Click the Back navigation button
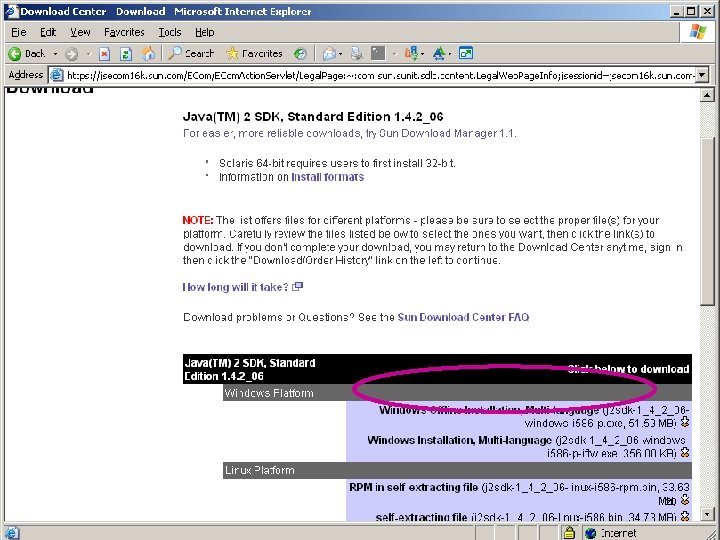The image size is (720, 540). (x=27, y=54)
